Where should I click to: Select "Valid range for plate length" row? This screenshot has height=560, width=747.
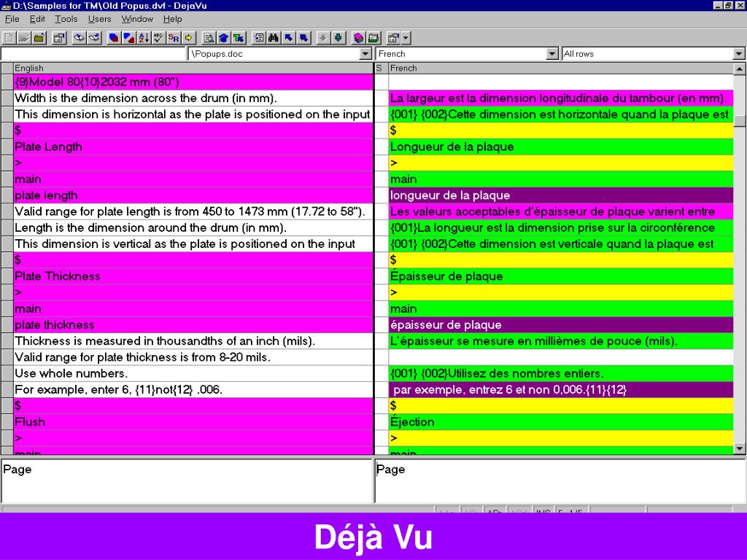tap(193, 211)
